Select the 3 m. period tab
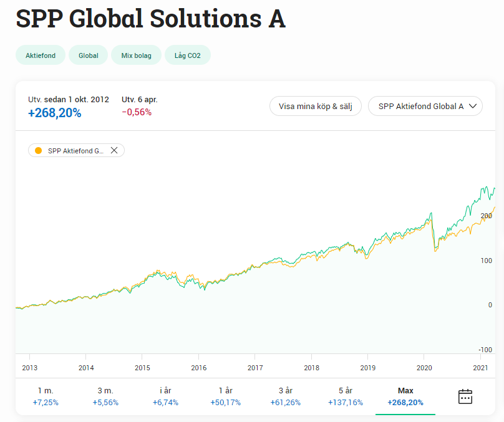 click(105, 396)
